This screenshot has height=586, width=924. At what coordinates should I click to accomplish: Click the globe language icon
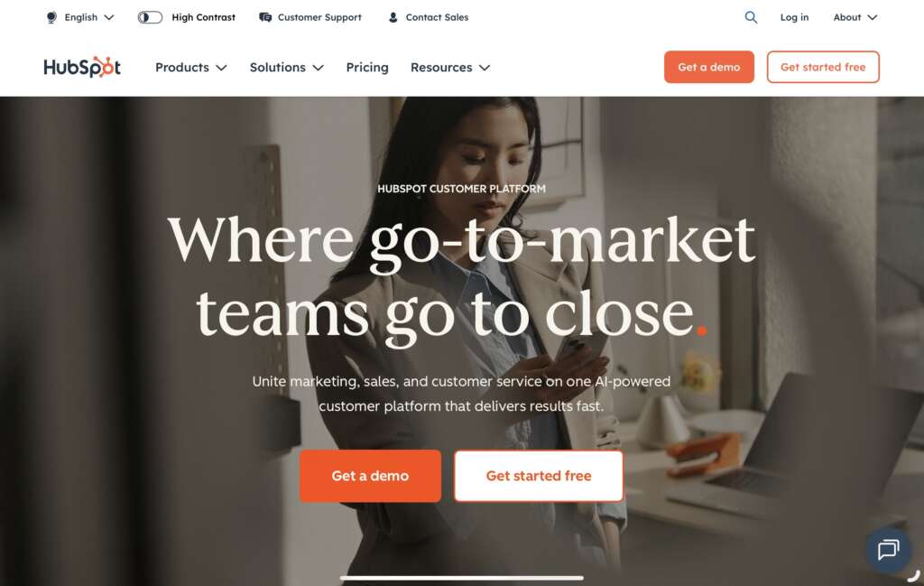pos(51,17)
